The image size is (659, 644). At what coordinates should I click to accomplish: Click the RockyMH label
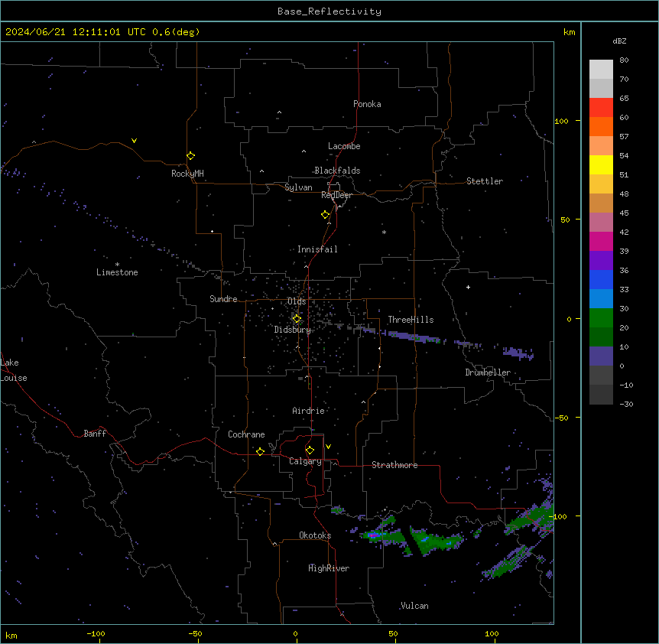tap(187, 174)
